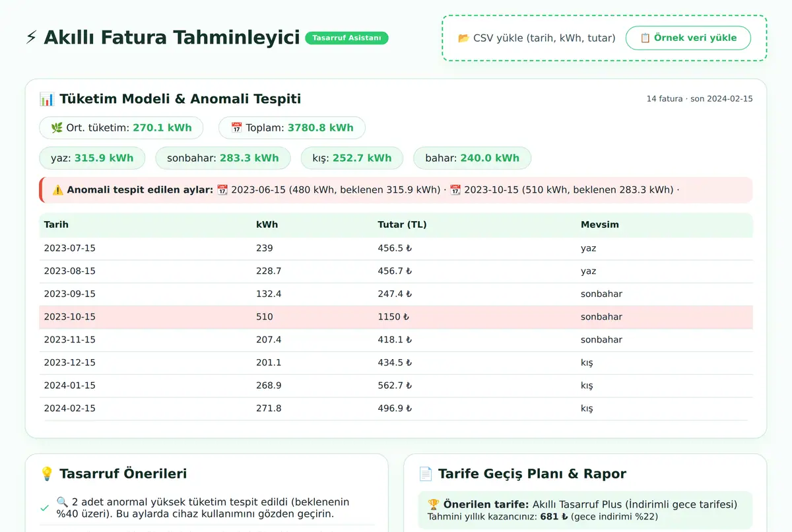
Task: Click the kış: 252.7 kWh chip
Action: (352, 158)
